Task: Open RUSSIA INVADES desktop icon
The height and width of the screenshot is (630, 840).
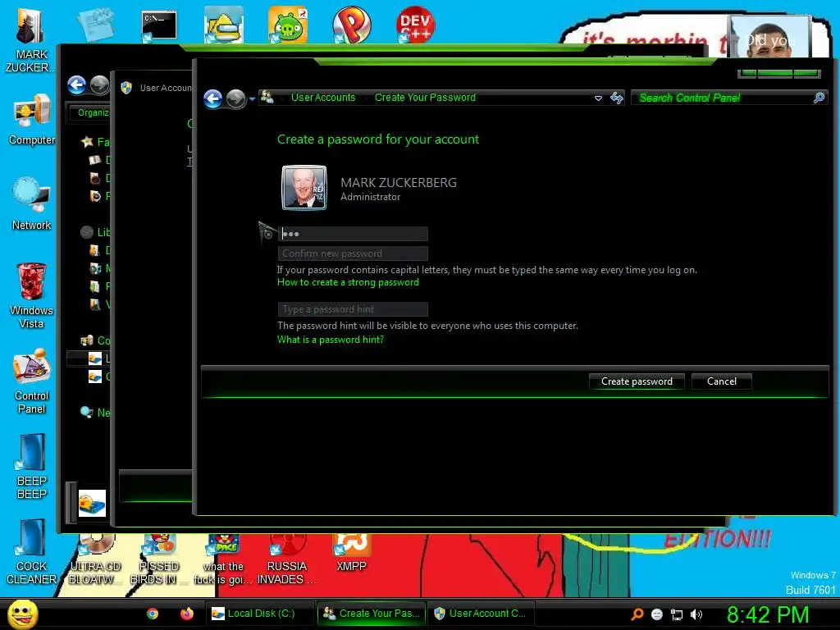Action: 287,559
